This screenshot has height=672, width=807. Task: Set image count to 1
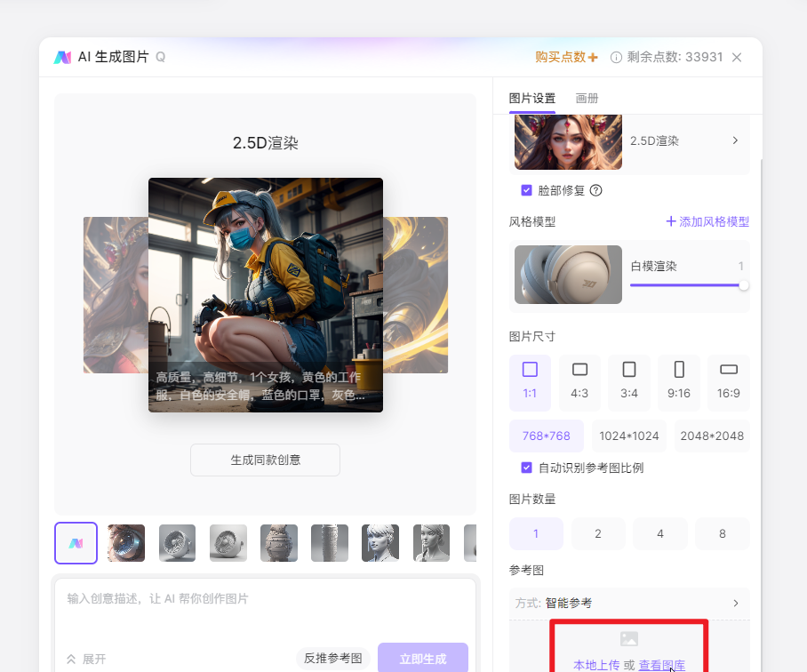536,533
